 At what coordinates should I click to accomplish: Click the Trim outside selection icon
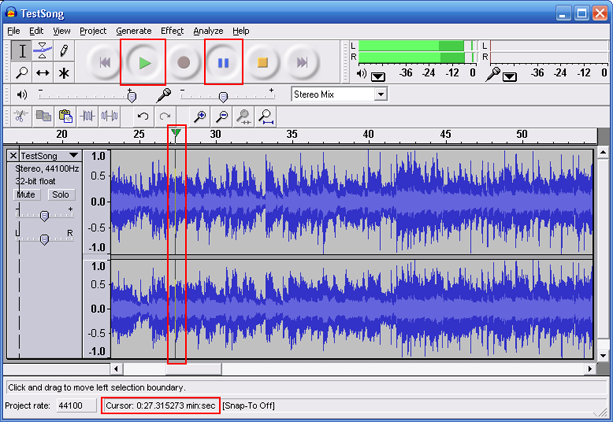[87, 116]
